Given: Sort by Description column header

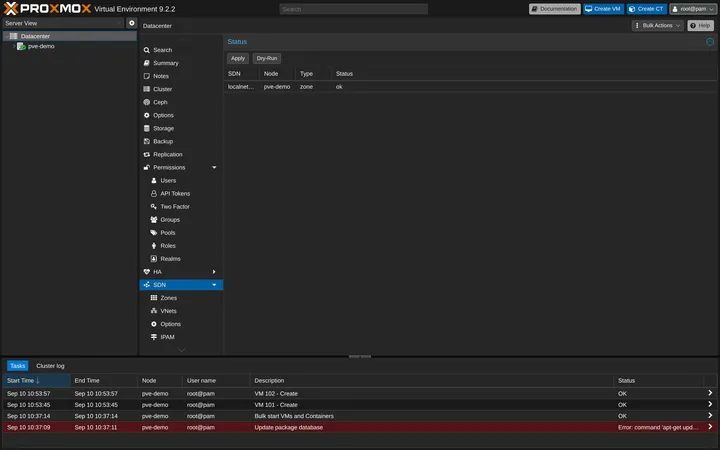Looking at the screenshot, I should [431, 381].
